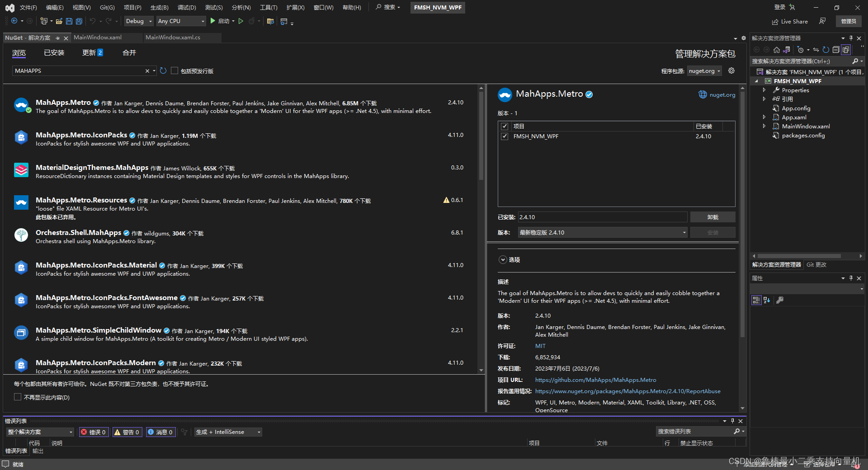Toggle the Messages 0 filter button
This screenshot has height=470, width=868.
pyautogui.click(x=160, y=432)
